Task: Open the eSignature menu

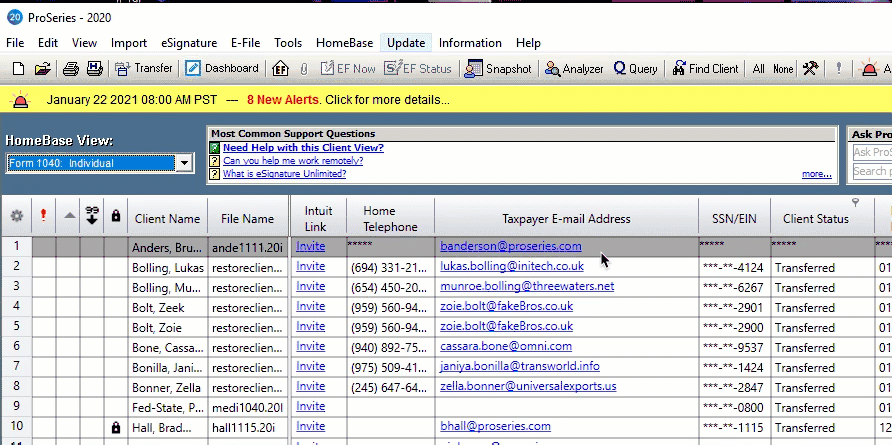Action: [190, 43]
